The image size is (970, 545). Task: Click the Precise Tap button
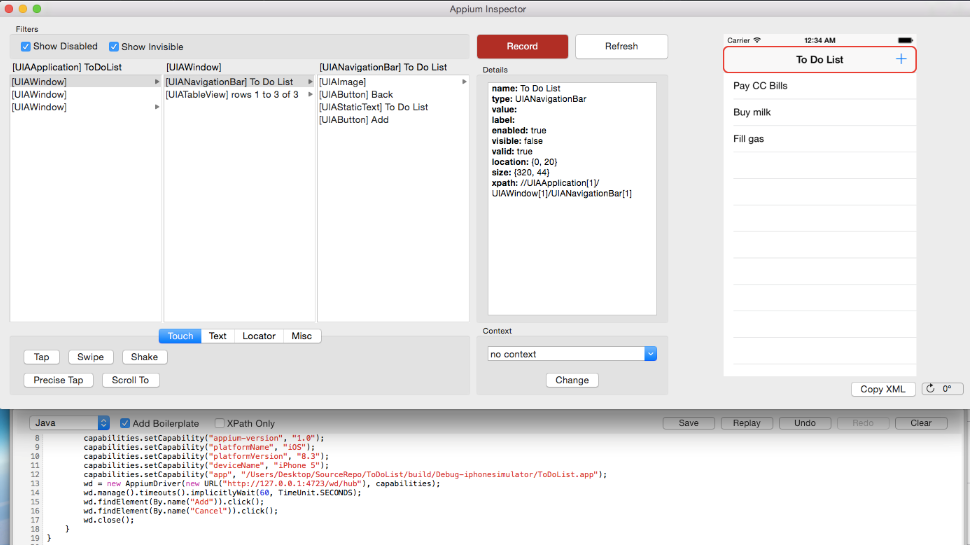pyautogui.click(x=58, y=380)
